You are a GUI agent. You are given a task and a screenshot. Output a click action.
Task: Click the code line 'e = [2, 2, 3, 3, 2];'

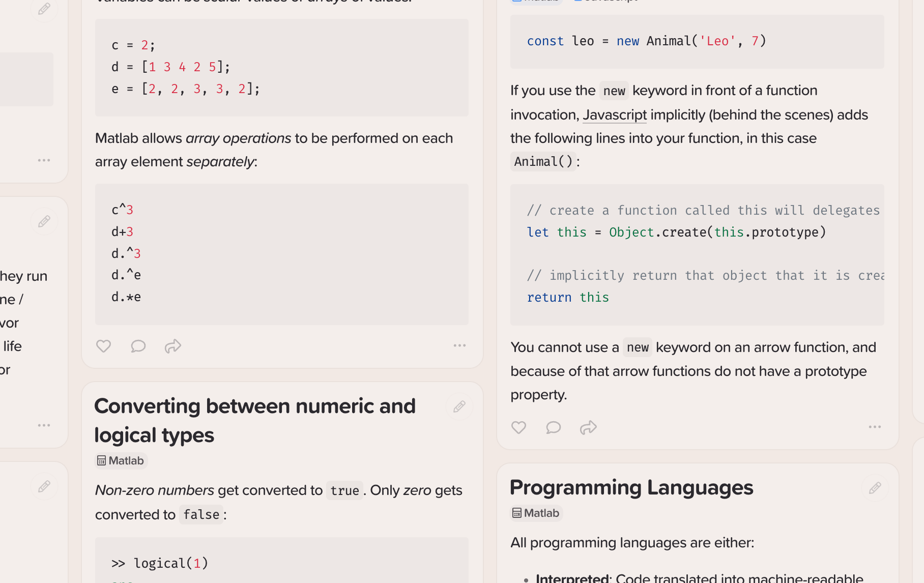click(186, 89)
